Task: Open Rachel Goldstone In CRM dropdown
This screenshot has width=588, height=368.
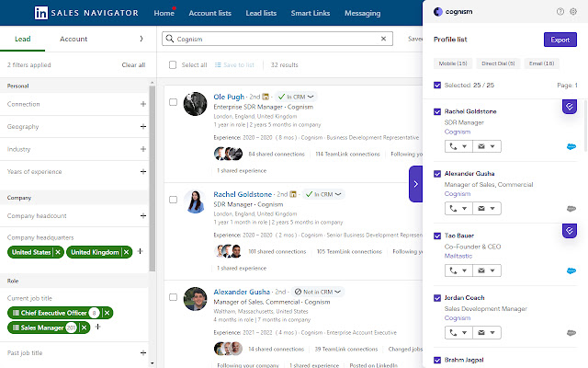Action: click(323, 194)
